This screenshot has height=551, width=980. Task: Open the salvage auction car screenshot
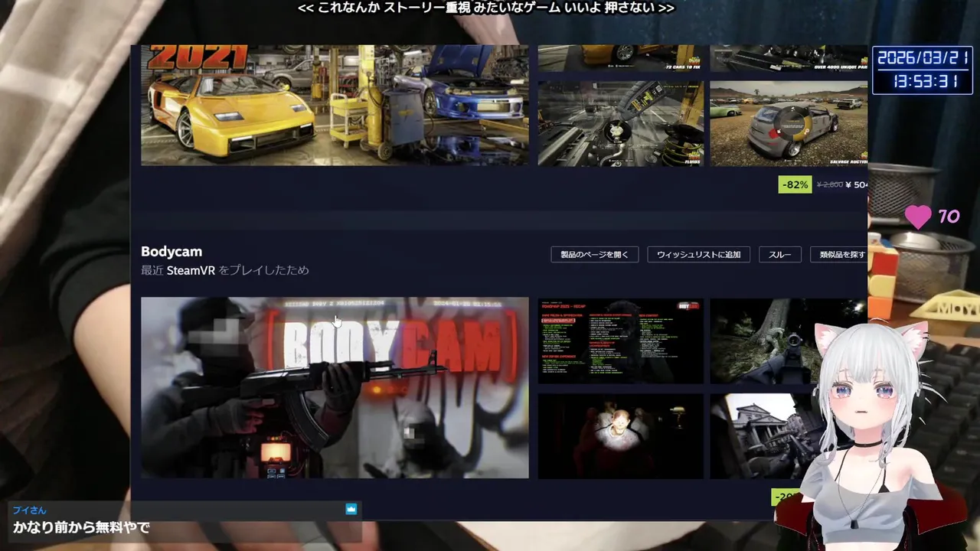click(788, 123)
